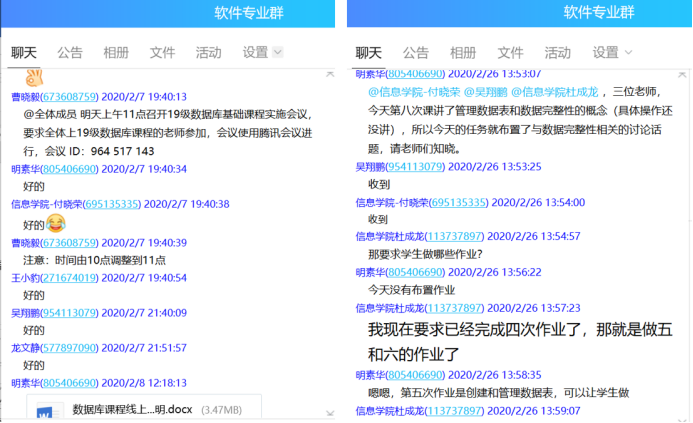The width and height of the screenshot is (693, 423).
Task: Open QQ link 673608759 at 19:40:13
Action: [69, 96]
